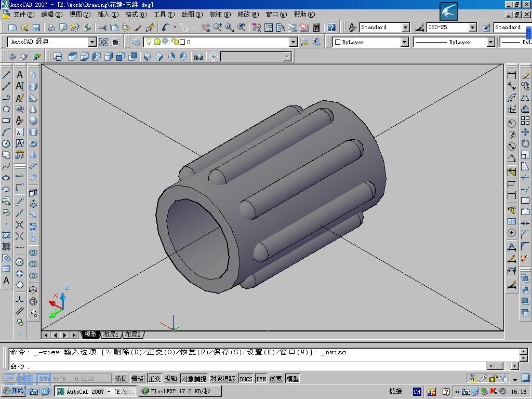The image size is (532, 399).
Task: Select the Polygon tool
Action: pyautogui.click(x=6, y=109)
